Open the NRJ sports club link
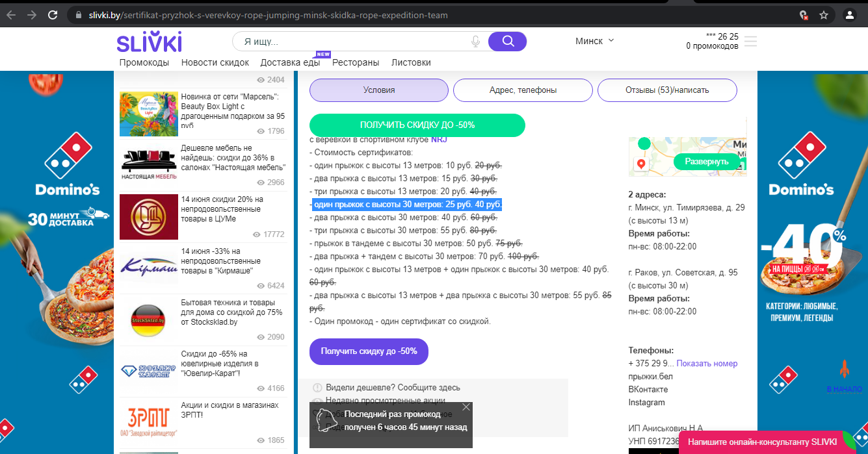The height and width of the screenshot is (454, 868). click(439, 140)
